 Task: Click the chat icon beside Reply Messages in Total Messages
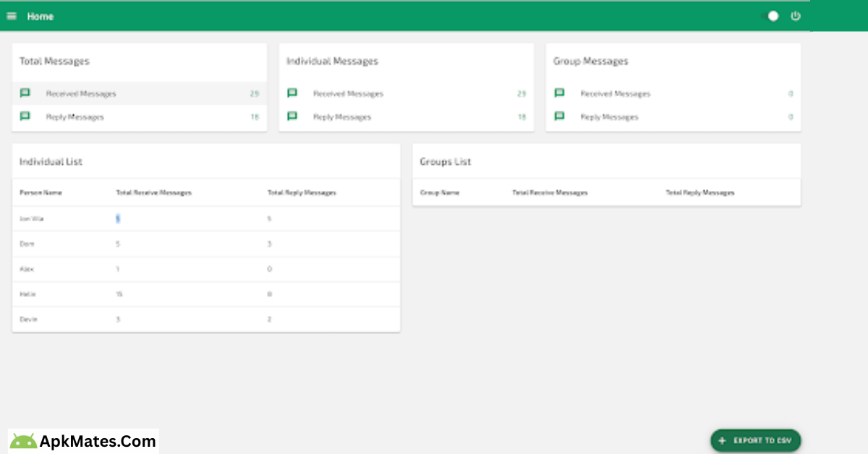[x=25, y=116]
